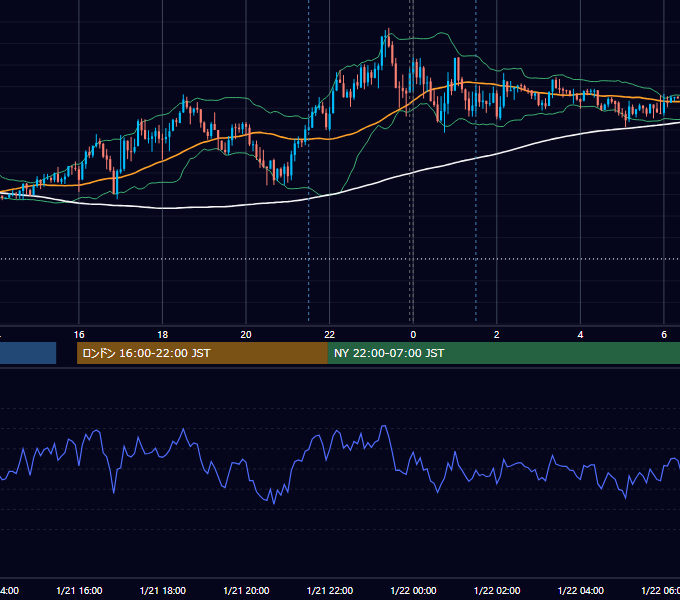Click hour label 18 under price chart
This screenshot has height=600, width=680.
click(x=163, y=335)
